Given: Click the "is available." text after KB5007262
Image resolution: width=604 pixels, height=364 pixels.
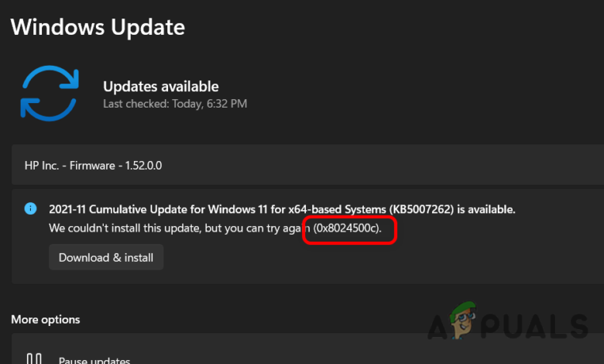Looking at the screenshot, I should coord(486,209).
